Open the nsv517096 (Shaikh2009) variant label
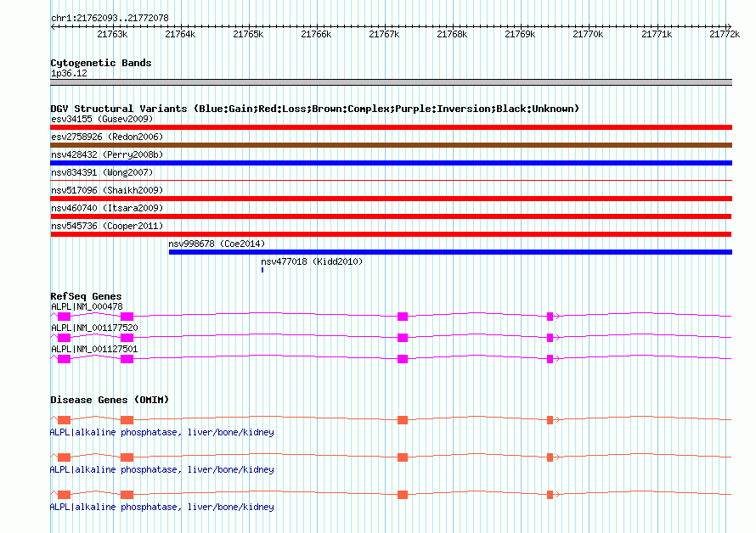This screenshot has width=756, height=533. 107,190
